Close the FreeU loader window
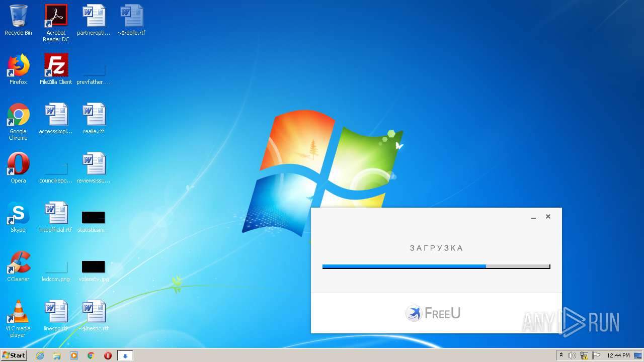 pyautogui.click(x=548, y=217)
